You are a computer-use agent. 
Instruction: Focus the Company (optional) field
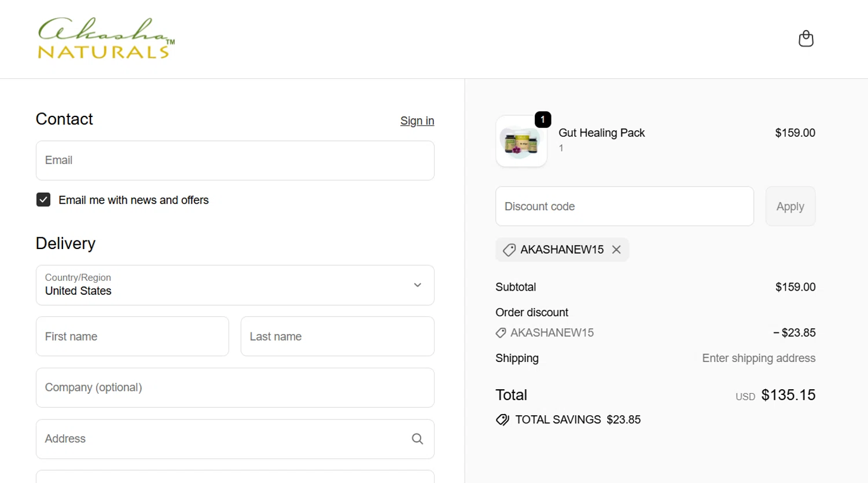coord(235,387)
